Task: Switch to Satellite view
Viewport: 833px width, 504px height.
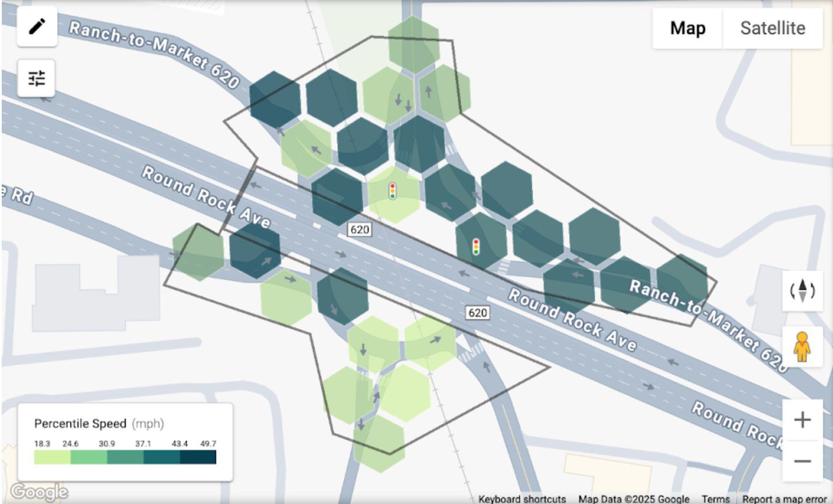Action: [x=772, y=27]
